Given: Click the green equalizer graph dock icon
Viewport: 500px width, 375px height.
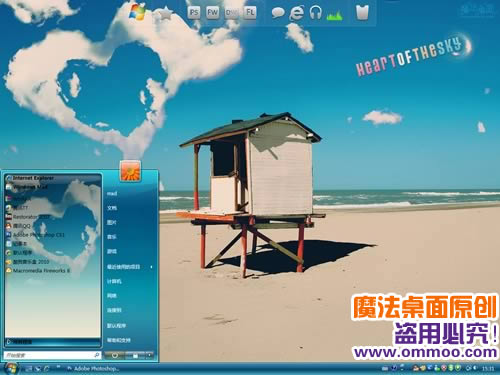Looking at the screenshot, I should coord(334,15).
